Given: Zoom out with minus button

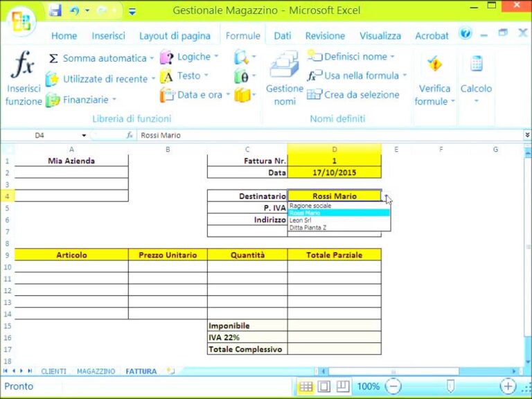Looking at the screenshot, I should 393,386.
